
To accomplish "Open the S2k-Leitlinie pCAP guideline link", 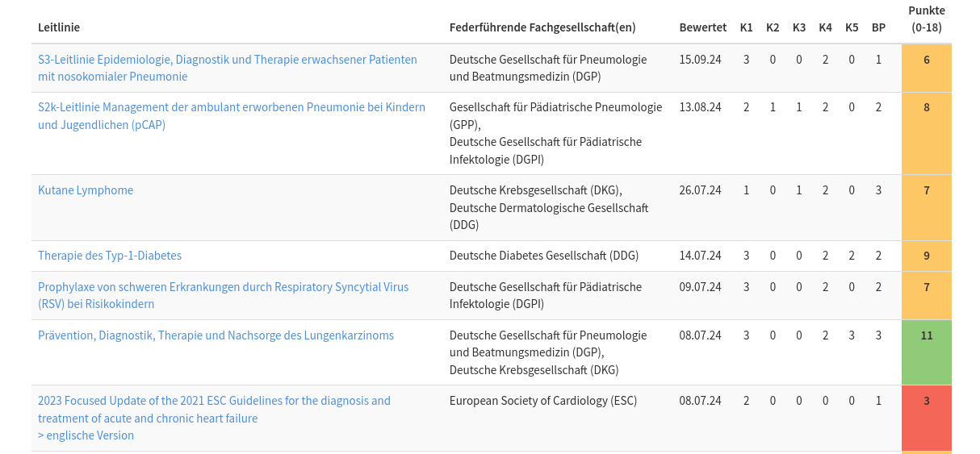I will [x=231, y=107].
